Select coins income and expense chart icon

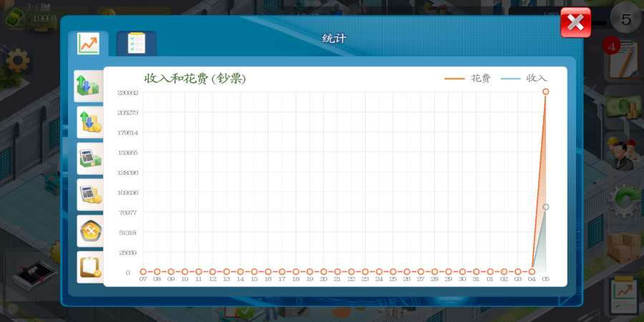(90, 122)
